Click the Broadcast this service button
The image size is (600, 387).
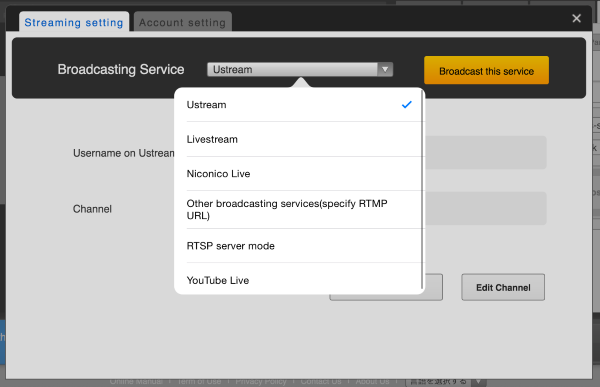pos(486,70)
